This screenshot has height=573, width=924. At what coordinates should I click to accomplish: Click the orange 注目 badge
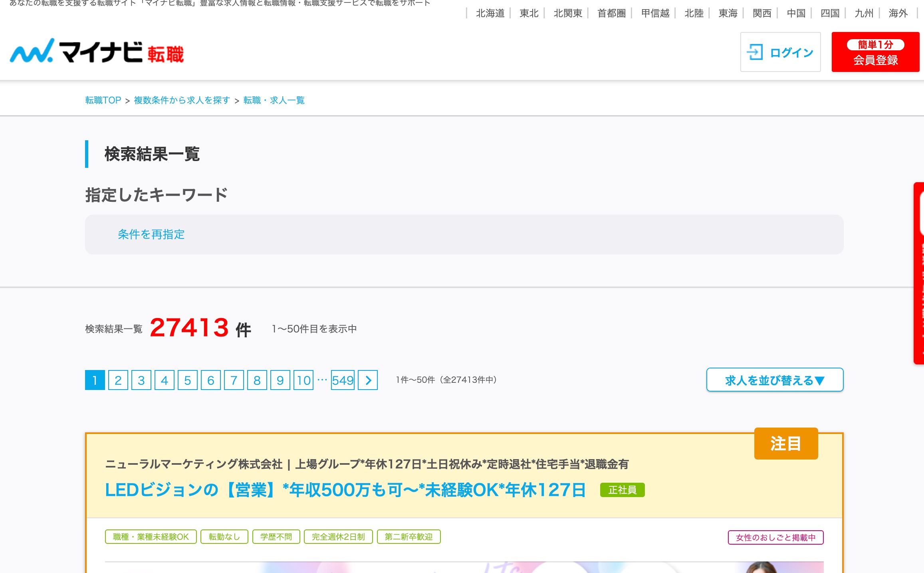click(785, 444)
